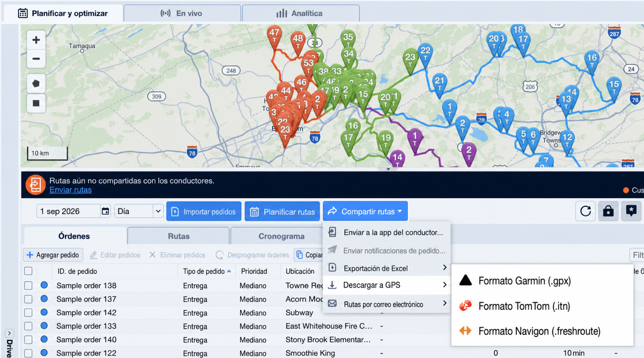Open the Día period dropdown
Image resolution: width=644 pixels, height=358 pixels.
point(139,211)
